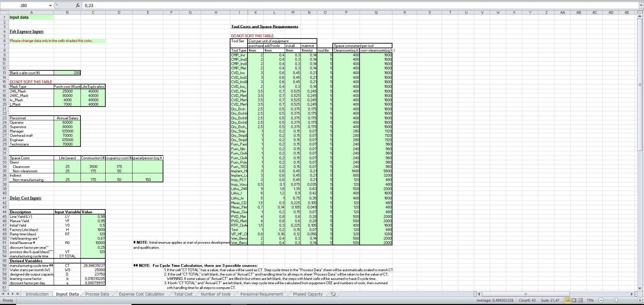The image size is (644, 305).
Task: Open the Phased Capacity sheet tab
Action: click(308, 294)
